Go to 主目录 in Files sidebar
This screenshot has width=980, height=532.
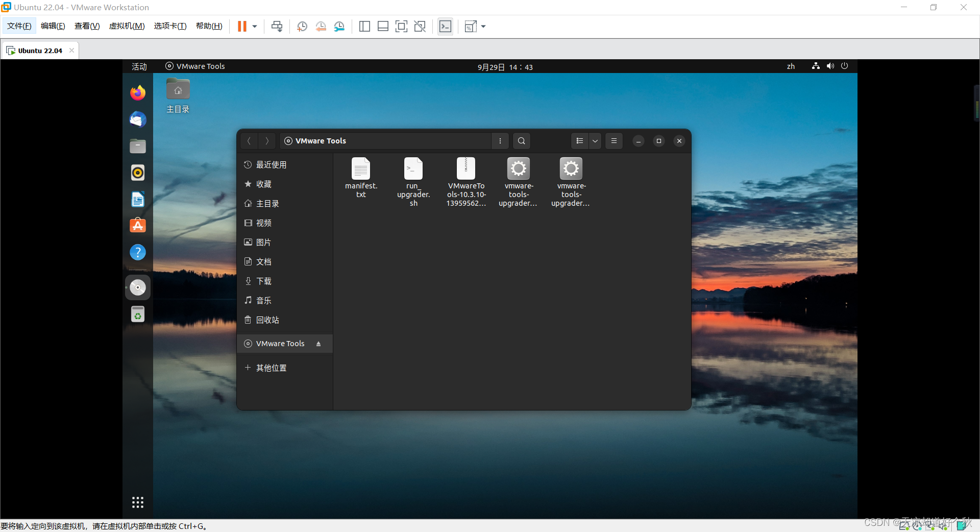tap(285, 204)
